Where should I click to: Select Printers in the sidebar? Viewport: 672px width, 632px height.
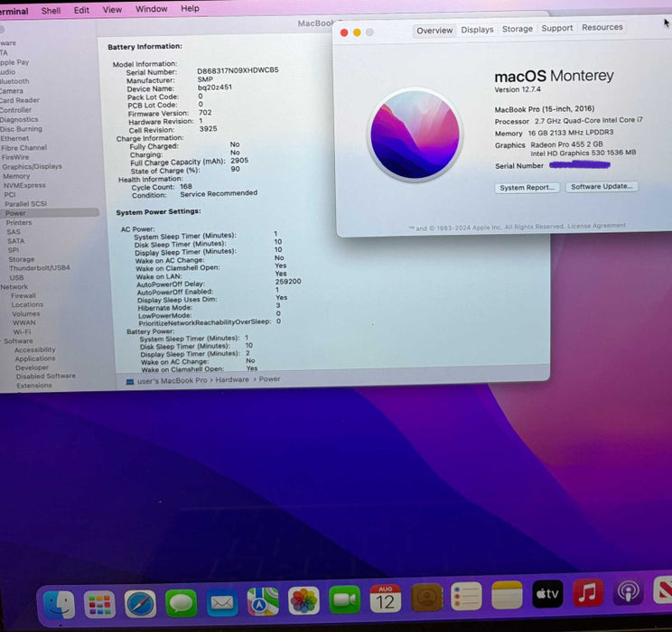[19, 222]
